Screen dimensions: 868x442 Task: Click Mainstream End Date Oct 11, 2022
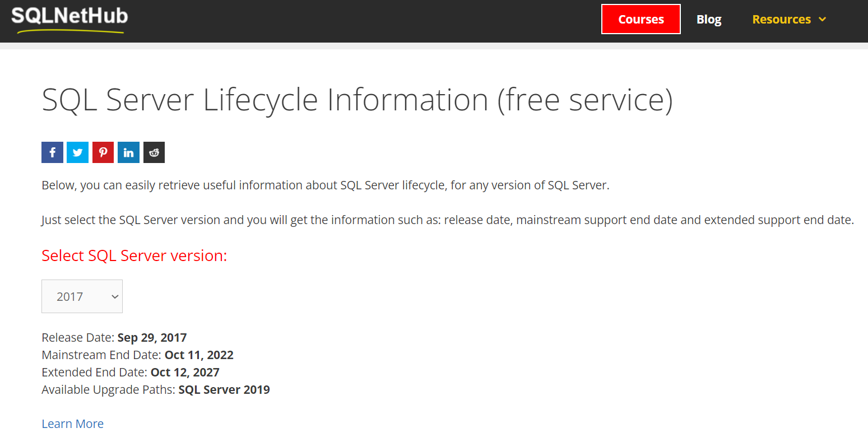coord(199,355)
